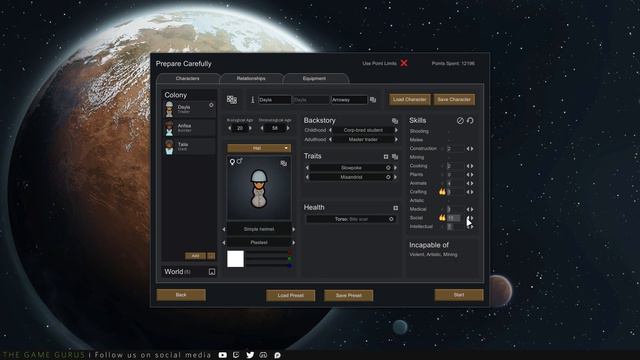640x360 pixels.
Task: Toggle Social passion flame icon
Action: pyautogui.click(x=442, y=218)
